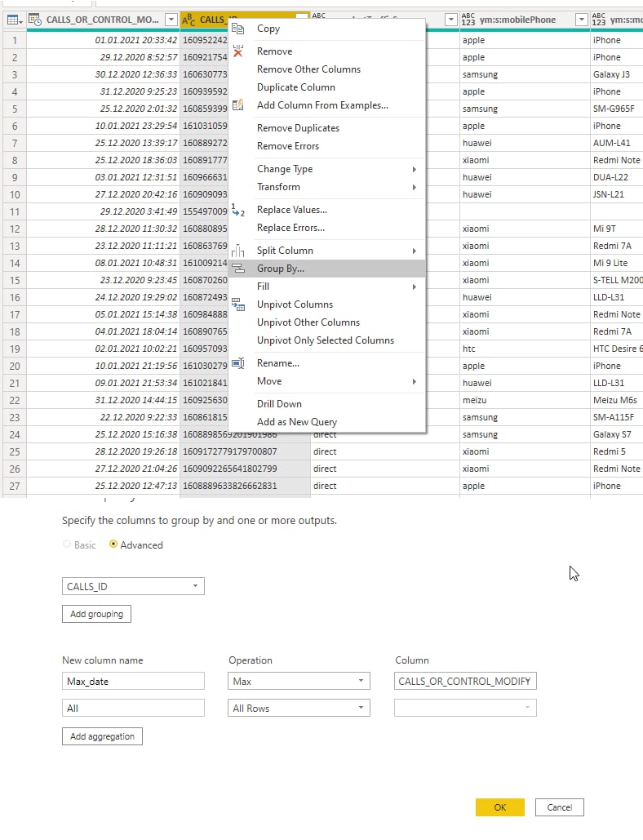Click the Max_date new column name field
Viewport: 643px width, 840px height.
pos(133,681)
